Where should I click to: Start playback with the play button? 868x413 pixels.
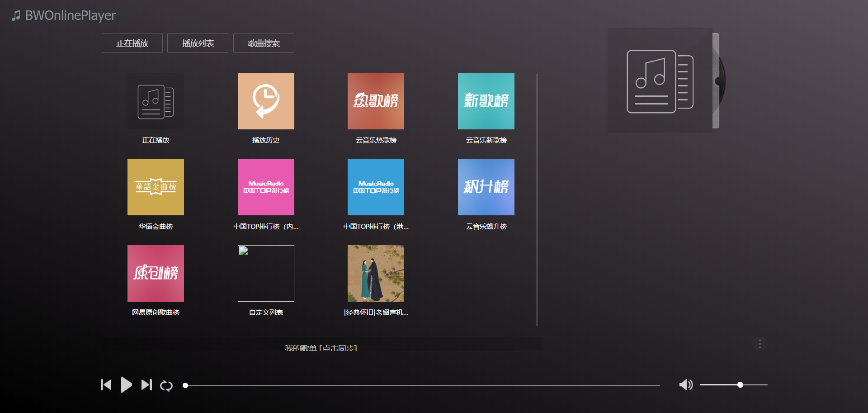[x=126, y=385]
